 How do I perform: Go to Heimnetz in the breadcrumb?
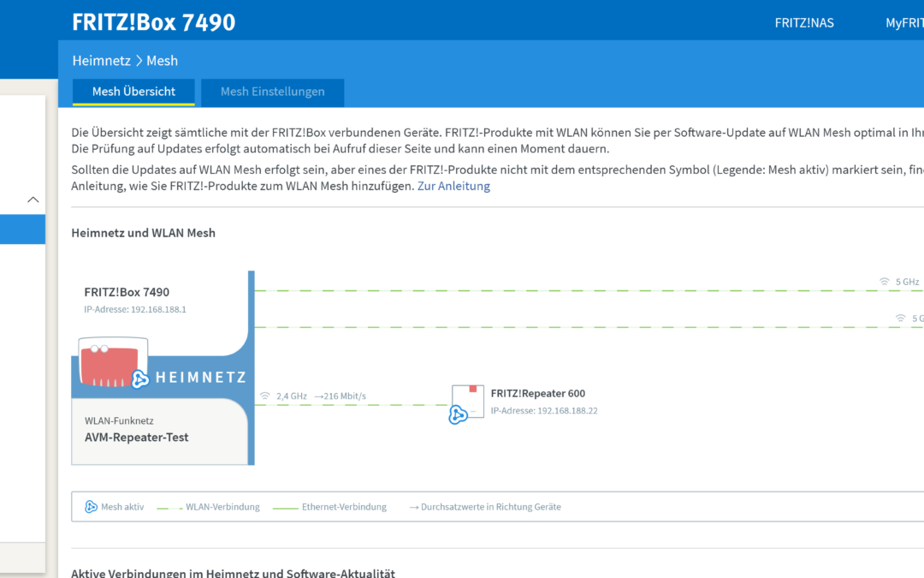(x=101, y=61)
